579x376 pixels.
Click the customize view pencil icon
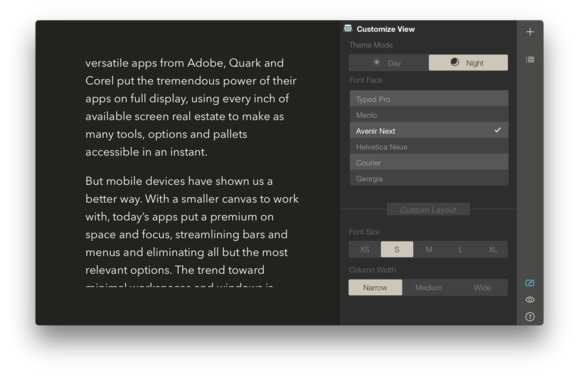click(530, 283)
